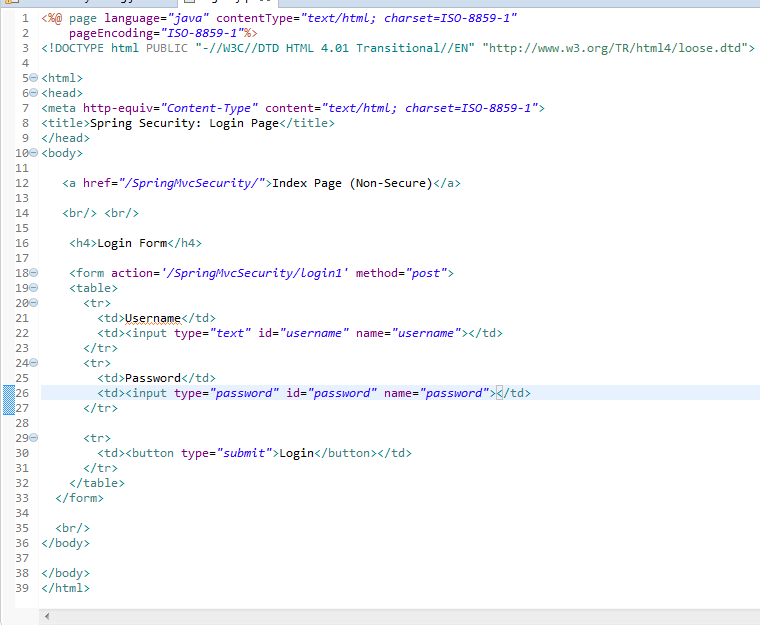Click the <br/> tag on line 35
This screenshot has height=625, width=760.
73,528
